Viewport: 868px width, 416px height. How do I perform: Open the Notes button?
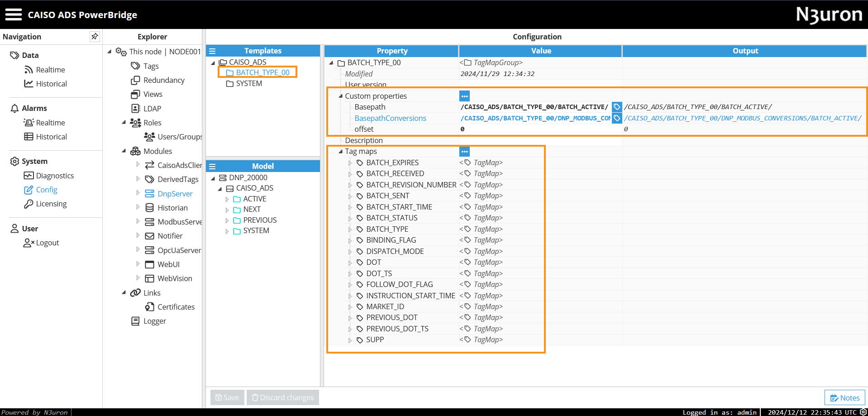pyautogui.click(x=844, y=398)
